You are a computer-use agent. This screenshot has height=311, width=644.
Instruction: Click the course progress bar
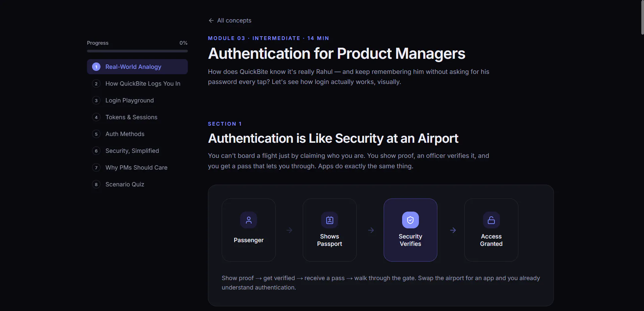137,51
